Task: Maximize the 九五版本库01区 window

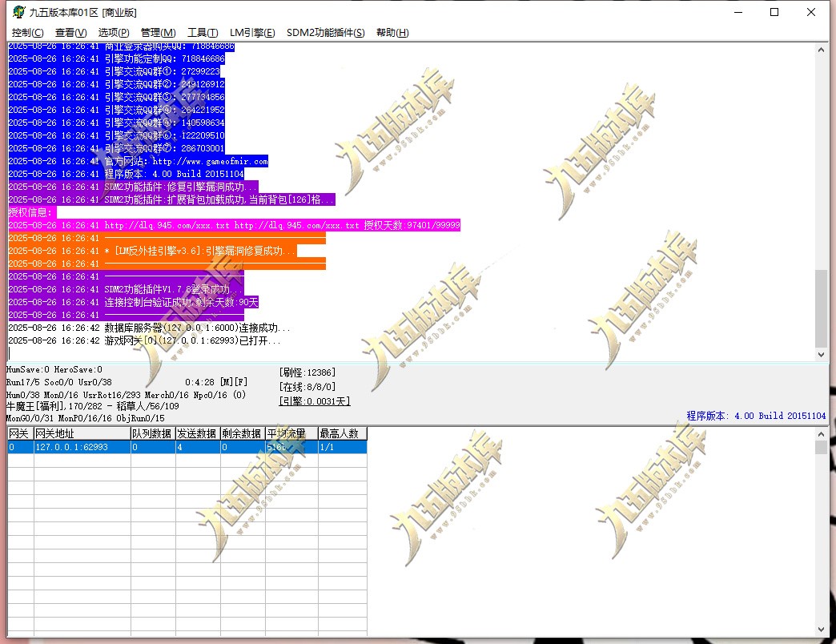Action: (774, 12)
